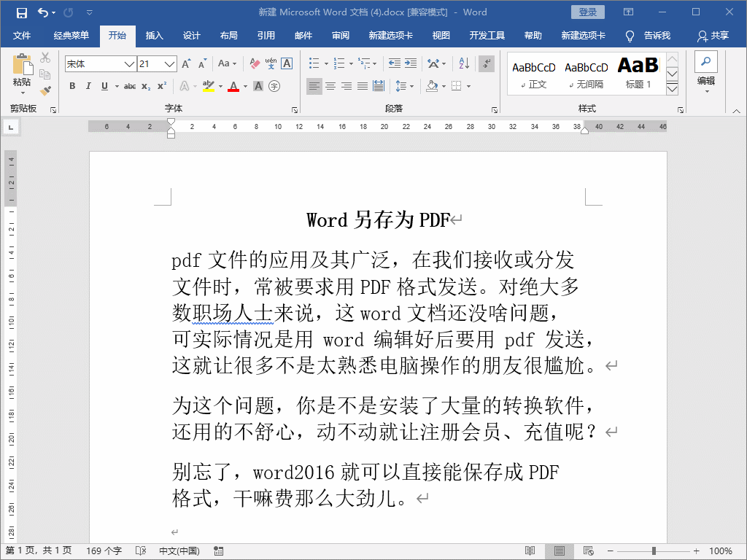Image resolution: width=747 pixels, height=560 pixels.
Task: Click the macro recording icon in status bar
Action: (x=219, y=551)
